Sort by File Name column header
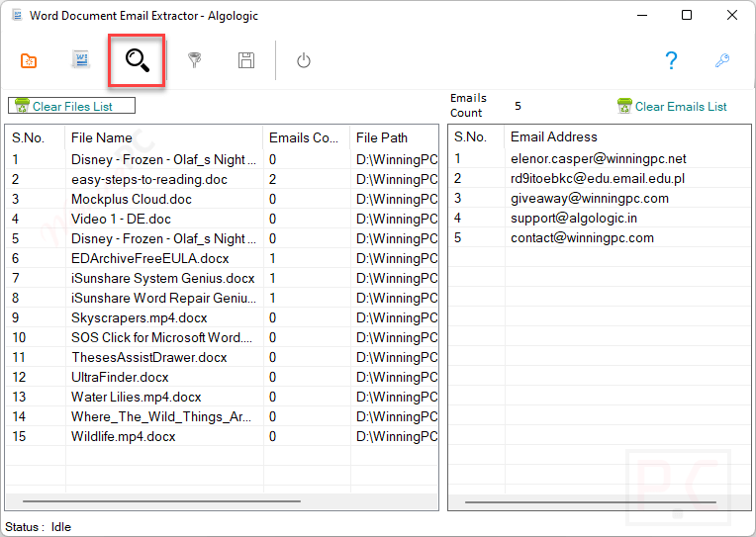The height and width of the screenshot is (537, 756). coord(164,137)
